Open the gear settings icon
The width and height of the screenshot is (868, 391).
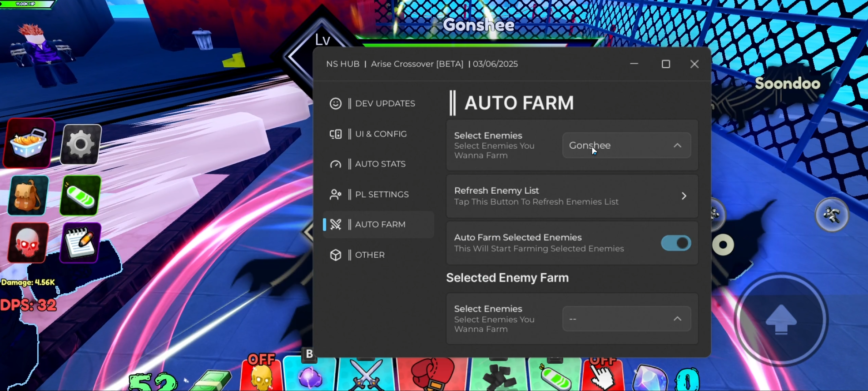[81, 144]
